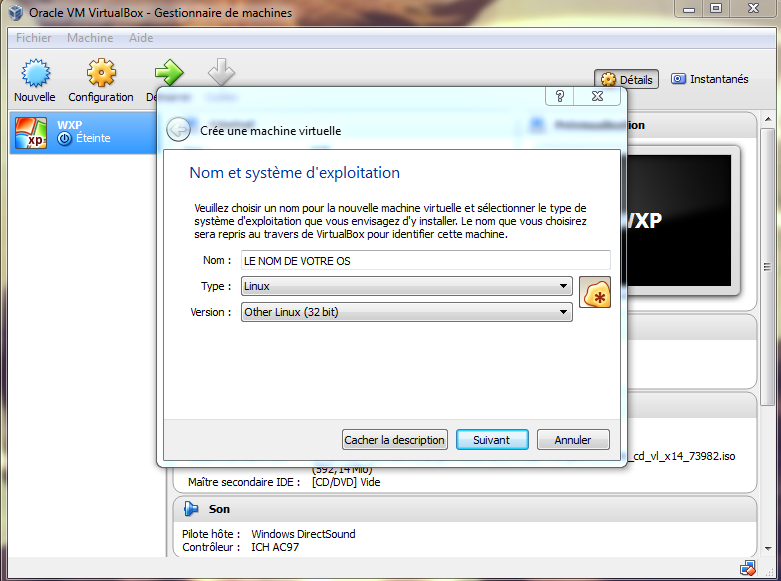This screenshot has height=581, width=781.
Task: Click the ICH AC97 controller text
Action: pyautogui.click(x=274, y=547)
